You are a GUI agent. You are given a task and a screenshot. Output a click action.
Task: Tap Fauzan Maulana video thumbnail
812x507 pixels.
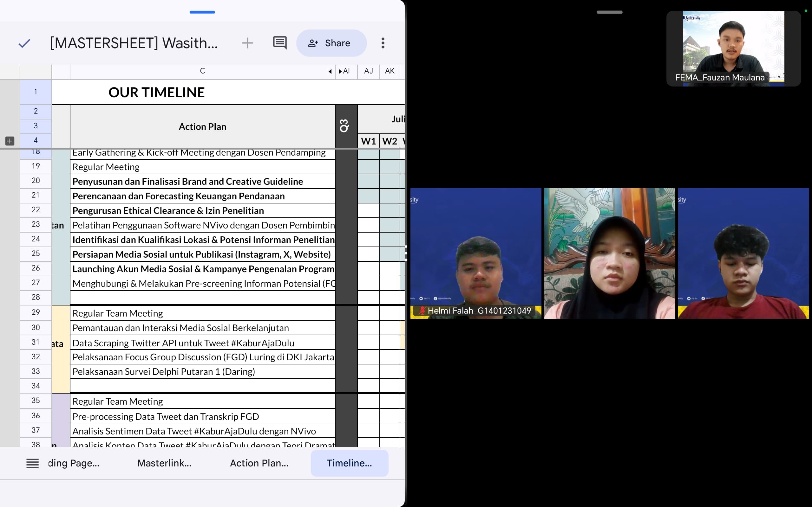[x=733, y=48]
